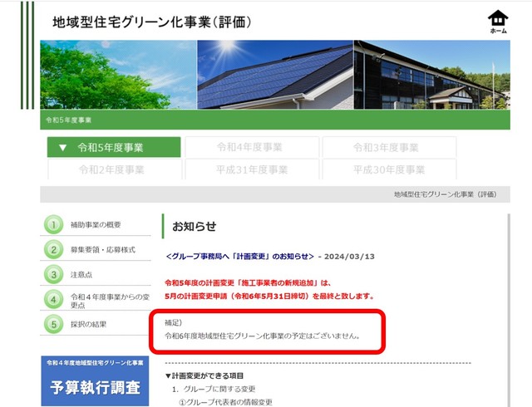Click the numbered circle 3 icon
Viewport: 532px width, 407px height.
(53, 274)
